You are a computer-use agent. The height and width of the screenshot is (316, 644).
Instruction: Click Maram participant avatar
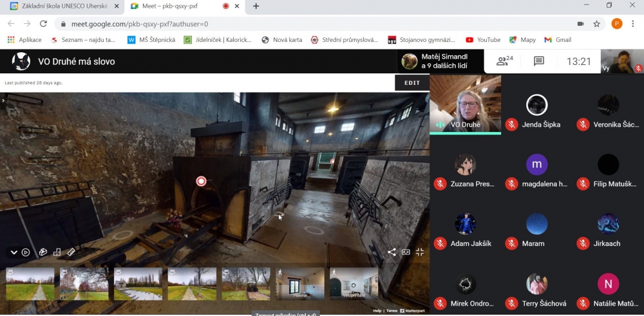(x=536, y=224)
